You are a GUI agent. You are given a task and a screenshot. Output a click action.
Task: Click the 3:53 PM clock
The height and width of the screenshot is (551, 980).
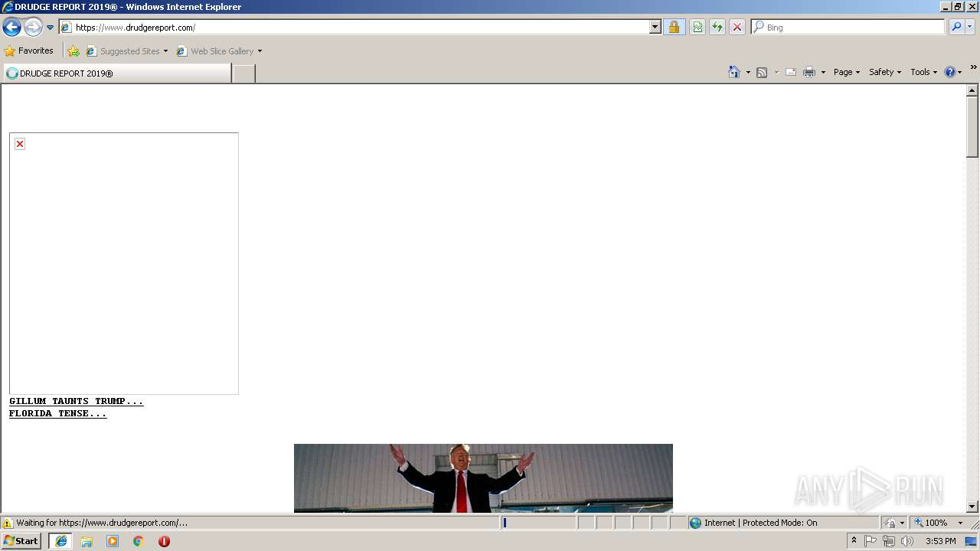pyautogui.click(x=940, y=541)
